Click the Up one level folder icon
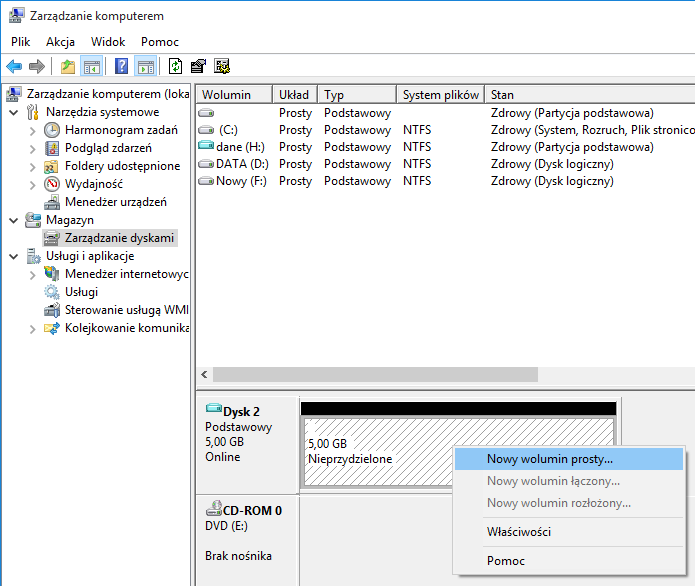Image resolution: width=695 pixels, height=586 pixels. click(x=68, y=67)
